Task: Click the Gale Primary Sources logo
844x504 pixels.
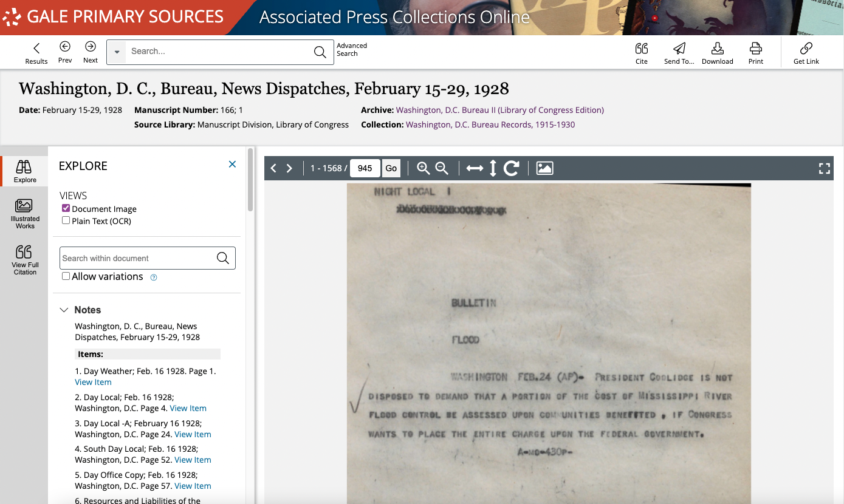Action: coord(113,17)
